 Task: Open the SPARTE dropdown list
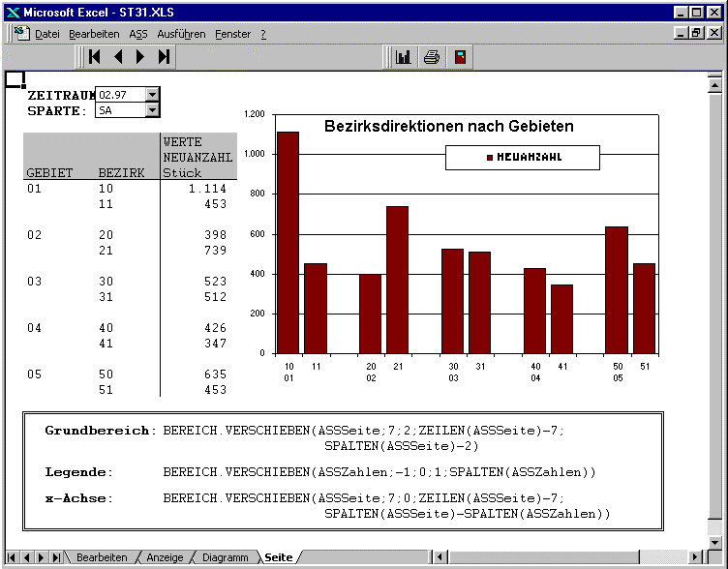152,110
